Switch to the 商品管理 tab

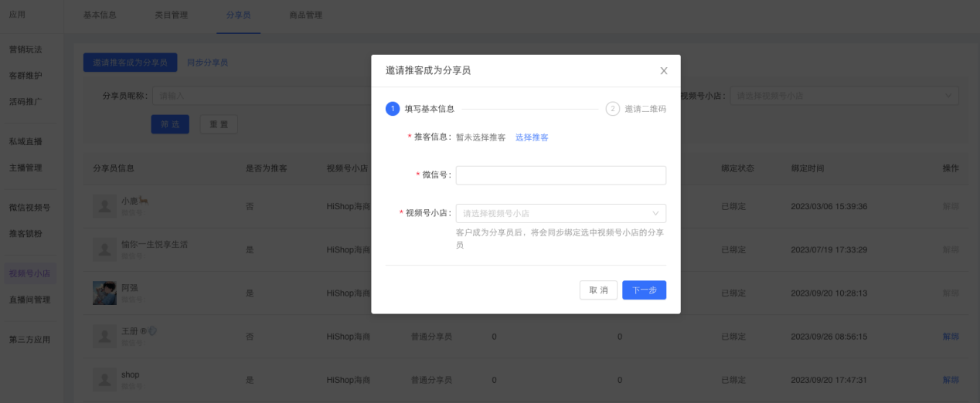tap(305, 15)
